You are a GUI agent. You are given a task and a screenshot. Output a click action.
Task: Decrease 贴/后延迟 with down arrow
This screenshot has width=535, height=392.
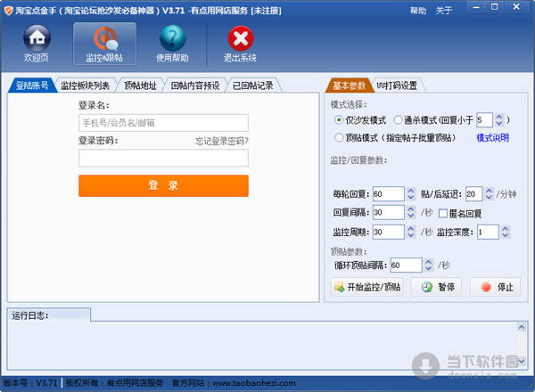[x=489, y=198]
